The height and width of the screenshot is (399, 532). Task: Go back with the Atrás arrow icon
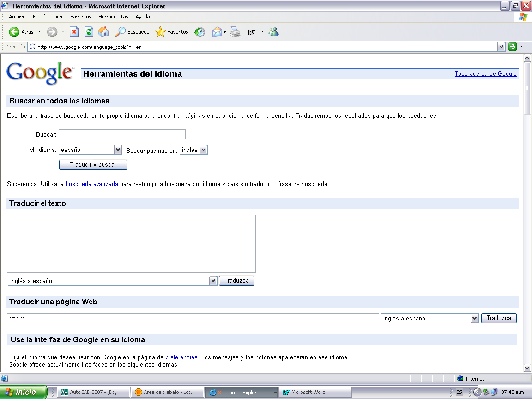tap(14, 32)
